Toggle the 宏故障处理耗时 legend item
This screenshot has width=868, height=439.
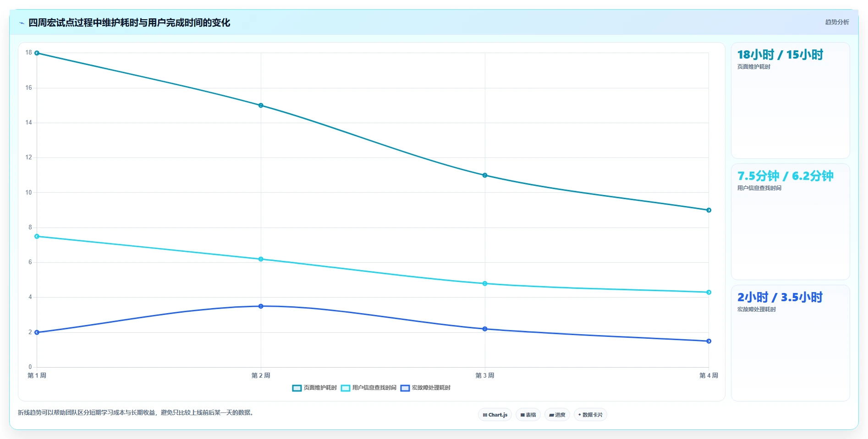pyautogui.click(x=425, y=388)
